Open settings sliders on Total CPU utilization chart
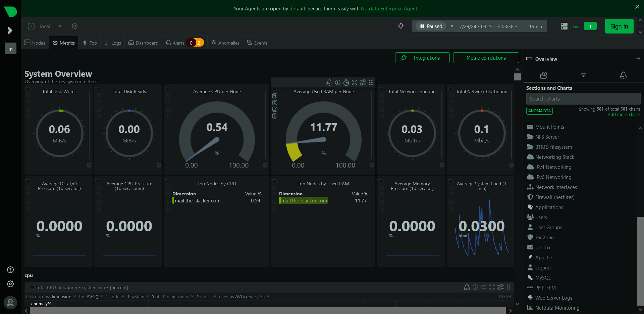The width and height of the screenshot is (644, 314). (x=500, y=287)
